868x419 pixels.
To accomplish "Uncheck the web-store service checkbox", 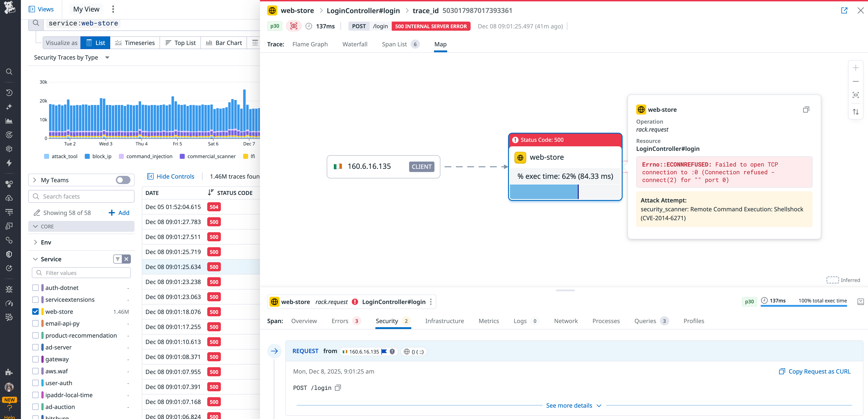I will [x=35, y=312].
